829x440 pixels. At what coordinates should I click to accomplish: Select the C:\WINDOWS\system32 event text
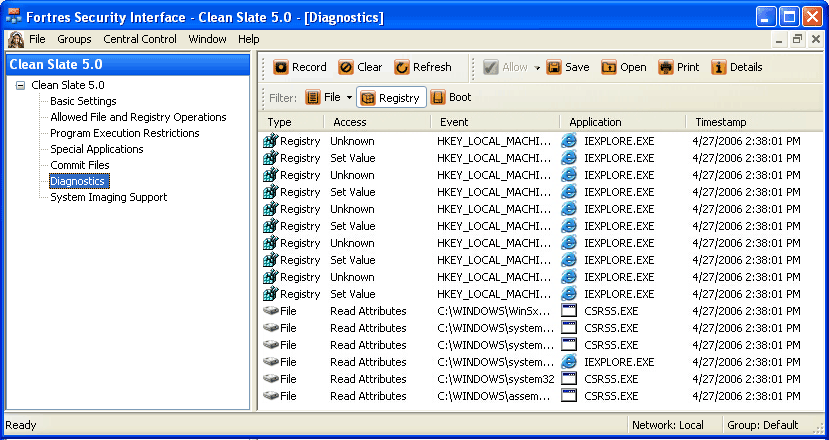click(x=496, y=379)
